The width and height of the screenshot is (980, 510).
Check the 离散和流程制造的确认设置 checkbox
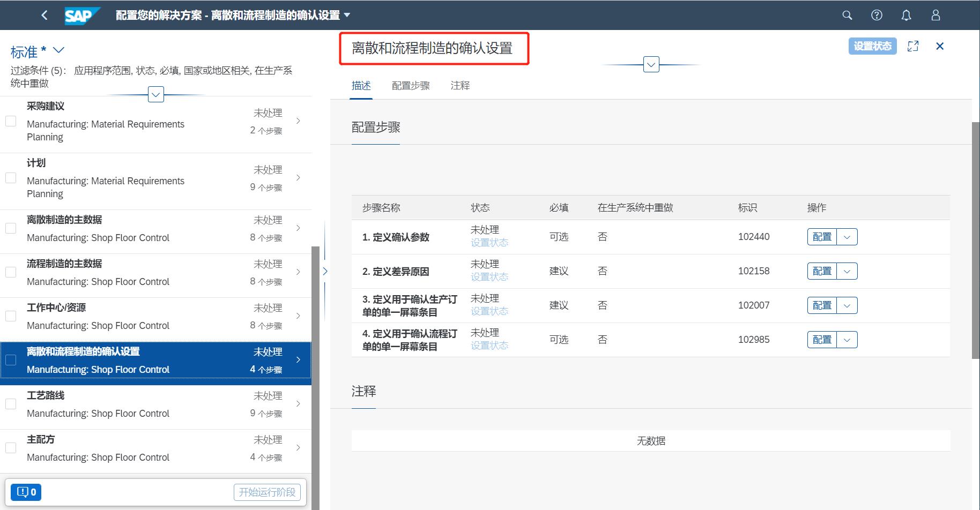[x=11, y=359]
